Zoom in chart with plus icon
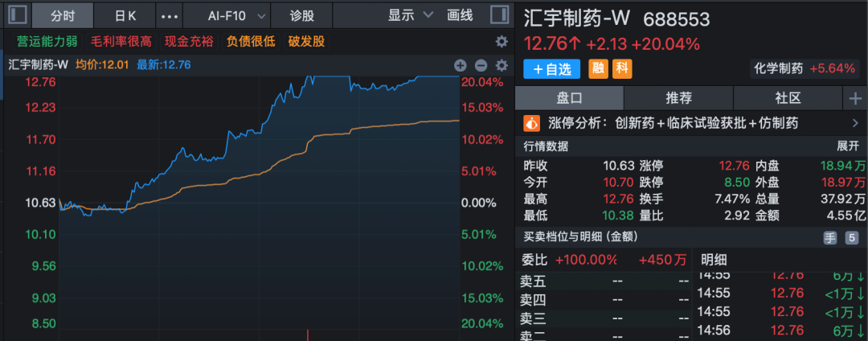 point(460,65)
